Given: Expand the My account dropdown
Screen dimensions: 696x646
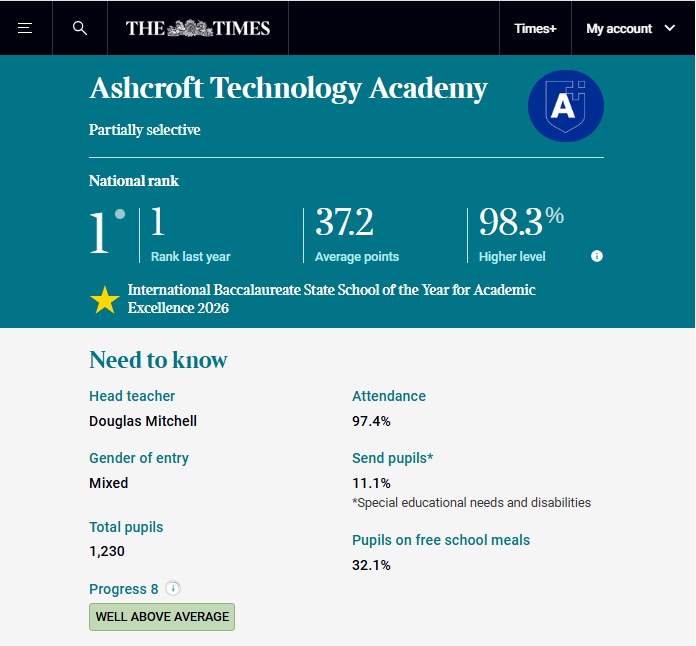Looking at the screenshot, I should click(630, 29).
